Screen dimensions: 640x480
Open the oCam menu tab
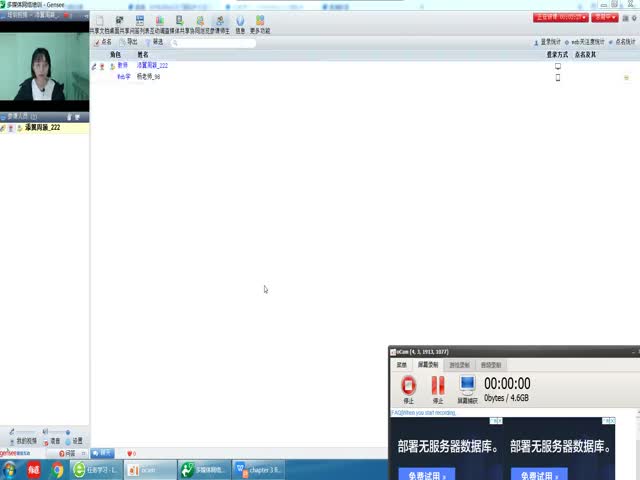tap(402, 365)
